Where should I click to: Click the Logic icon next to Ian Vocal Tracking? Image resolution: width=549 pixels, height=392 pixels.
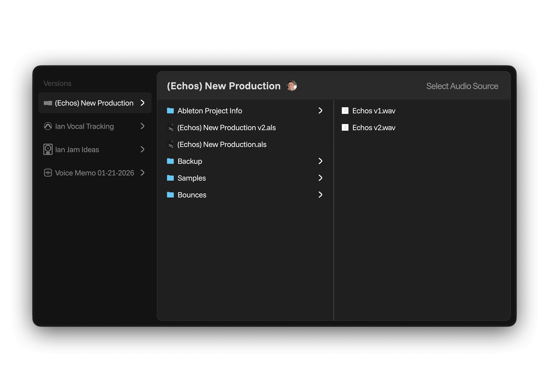pyautogui.click(x=48, y=126)
